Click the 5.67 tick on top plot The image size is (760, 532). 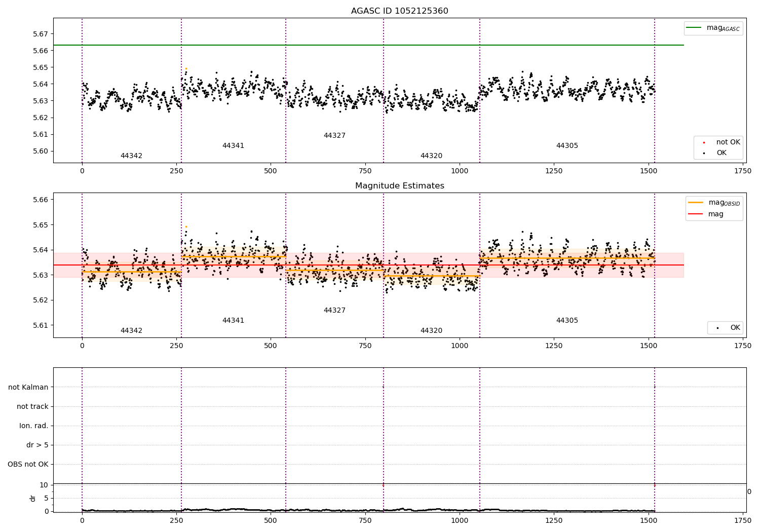[41, 34]
